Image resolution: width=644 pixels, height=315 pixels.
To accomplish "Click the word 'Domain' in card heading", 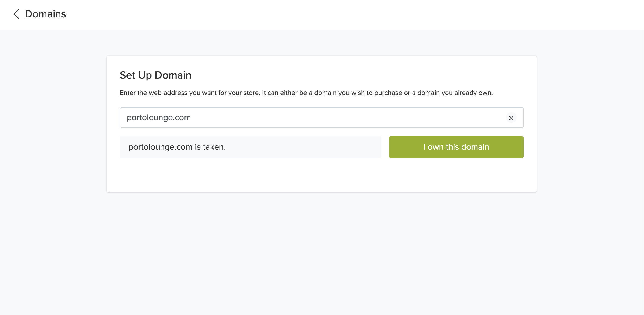I will pos(173,75).
